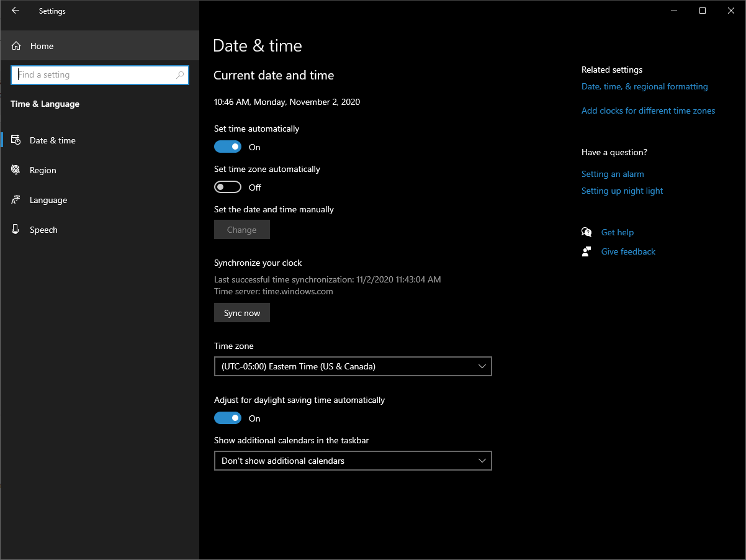The height and width of the screenshot is (560, 746).
Task: Click the Last successful time synchronization text
Action: (328, 279)
